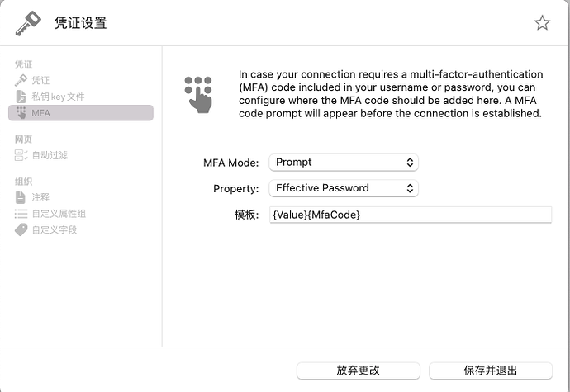The width and height of the screenshot is (570, 392).
Task: Click the 模板 text field
Action: (x=410, y=215)
